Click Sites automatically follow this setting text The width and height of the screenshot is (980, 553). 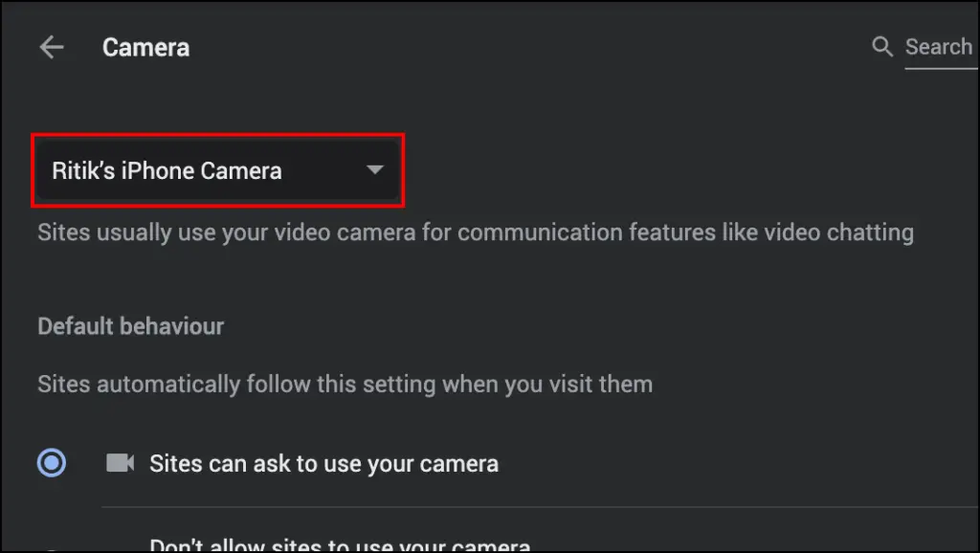pyautogui.click(x=345, y=384)
